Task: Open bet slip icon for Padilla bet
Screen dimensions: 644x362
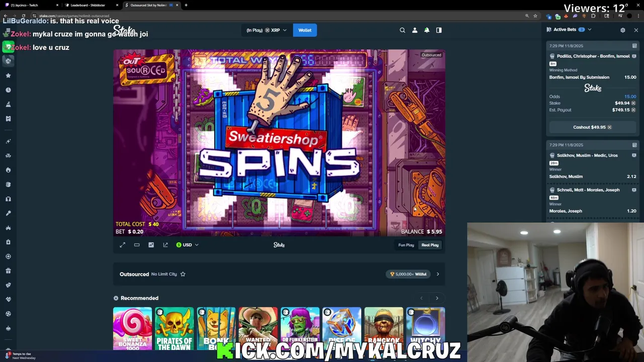Action: [634, 46]
